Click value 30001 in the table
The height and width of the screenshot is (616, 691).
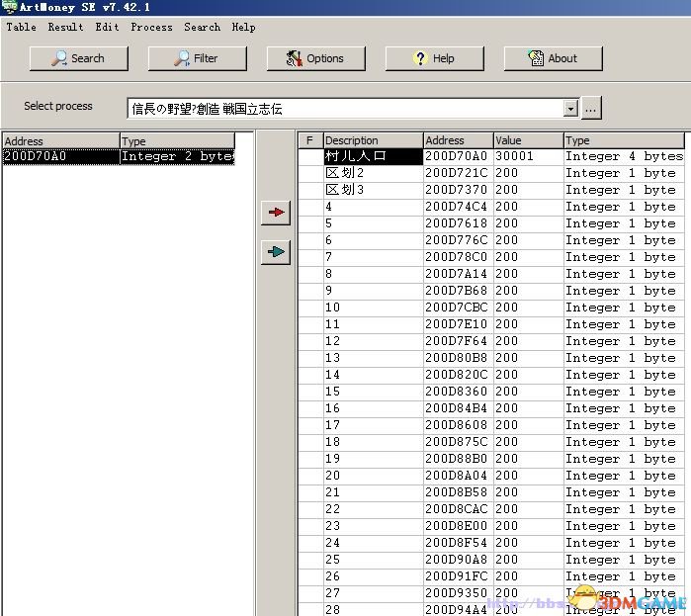(x=514, y=156)
